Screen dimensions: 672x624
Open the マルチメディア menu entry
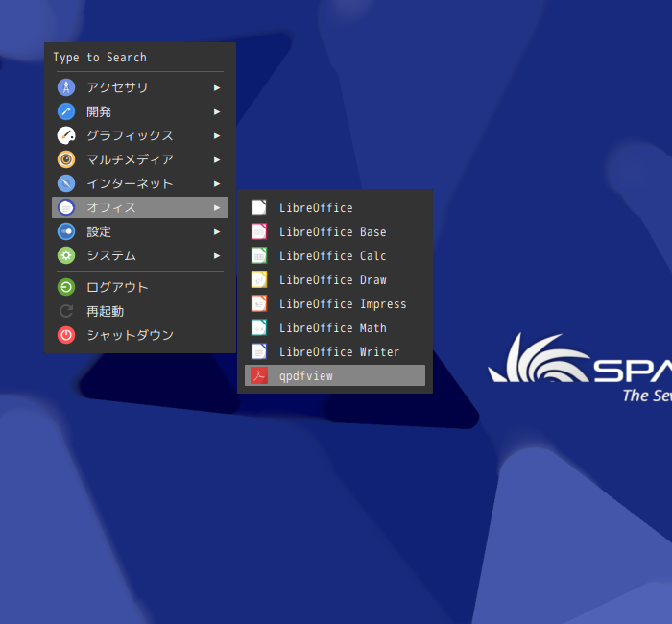(140, 159)
